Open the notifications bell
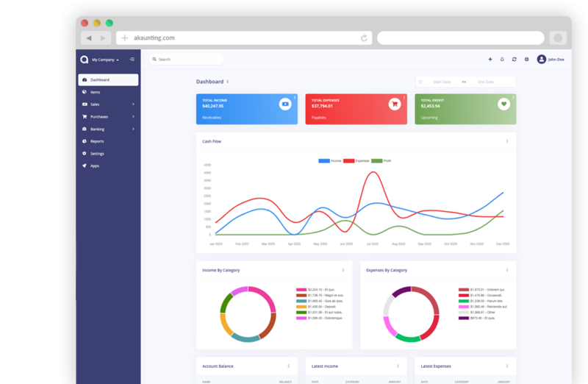 tap(502, 59)
